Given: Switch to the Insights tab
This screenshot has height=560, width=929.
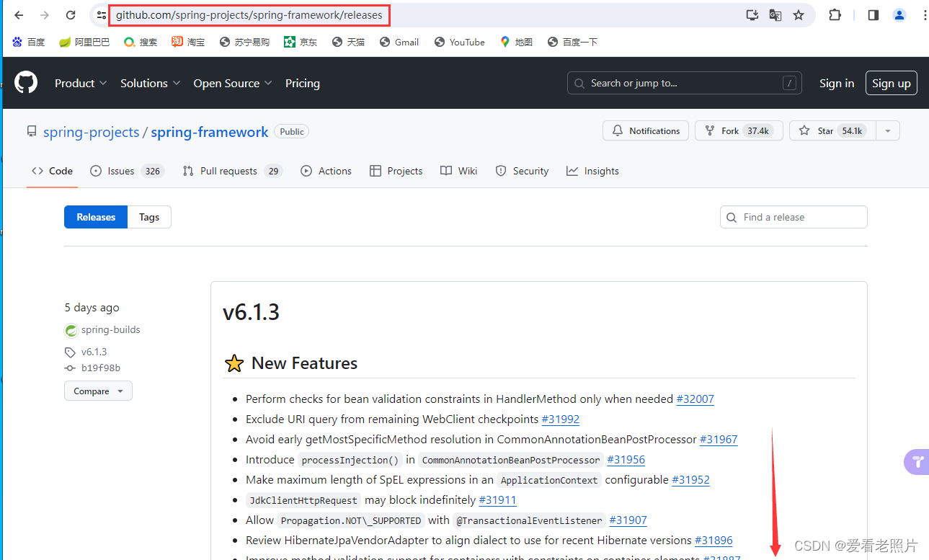Looking at the screenshot, I should (592, 171).
